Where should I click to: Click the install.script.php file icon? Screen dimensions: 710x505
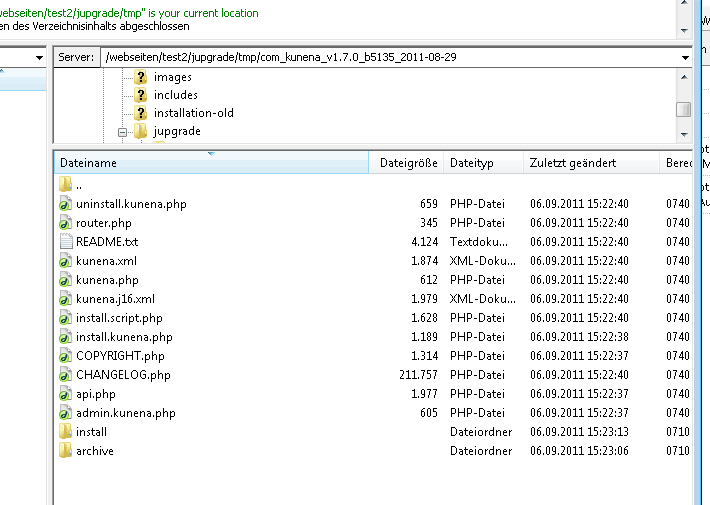click(x=65, y=318)
